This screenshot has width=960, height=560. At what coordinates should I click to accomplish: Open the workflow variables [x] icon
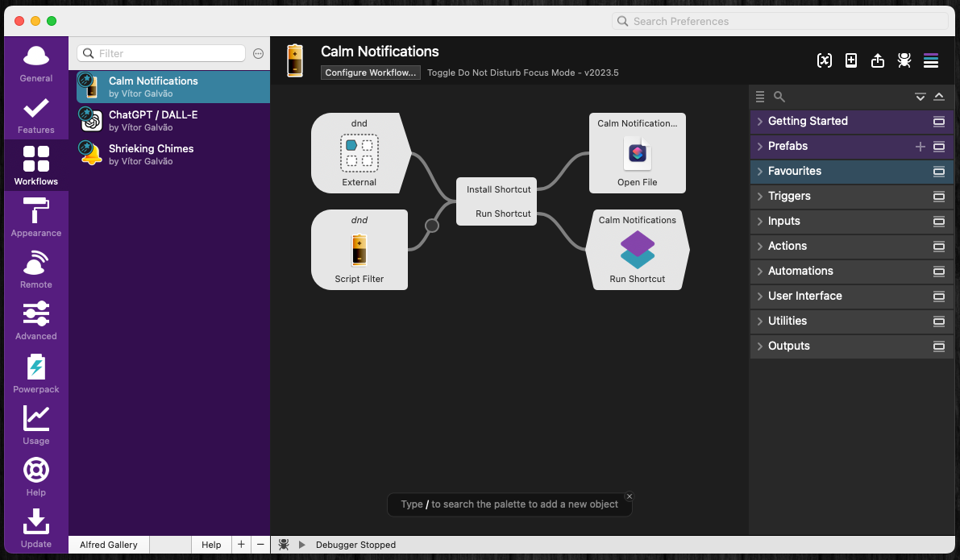click(824, 60)
